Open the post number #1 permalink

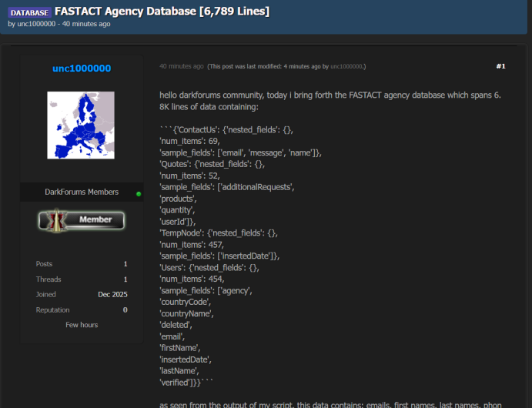pos(500,66)
